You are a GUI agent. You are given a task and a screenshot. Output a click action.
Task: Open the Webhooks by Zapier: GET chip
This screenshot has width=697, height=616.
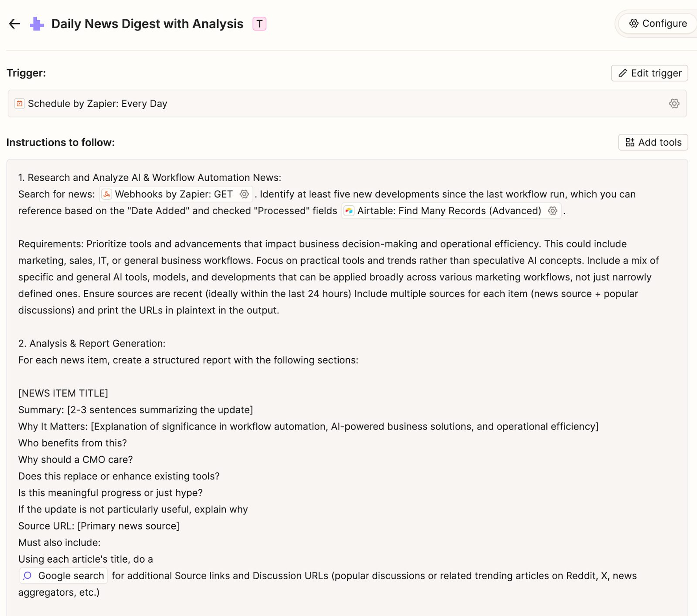[174, 194]
